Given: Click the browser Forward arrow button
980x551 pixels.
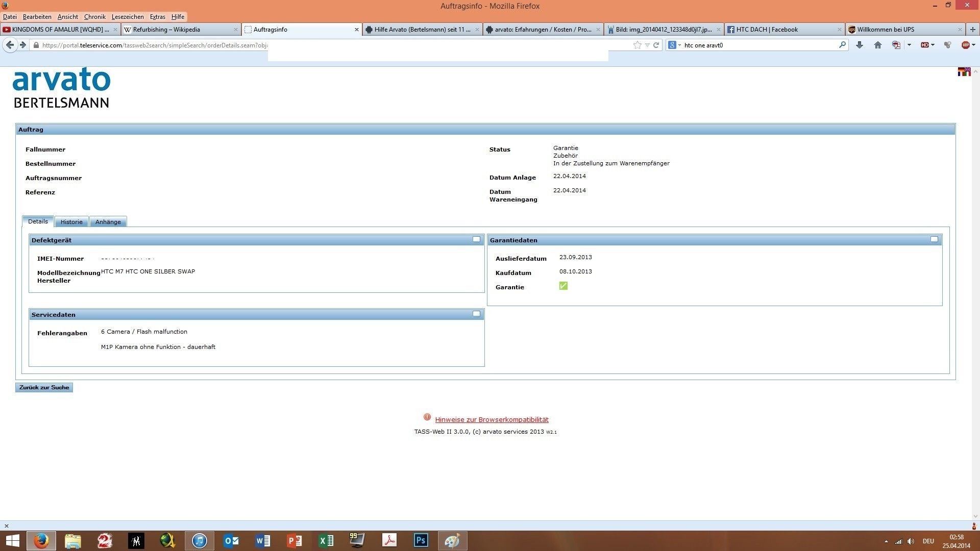Looking at the screenshot, I should click(22, 45).
